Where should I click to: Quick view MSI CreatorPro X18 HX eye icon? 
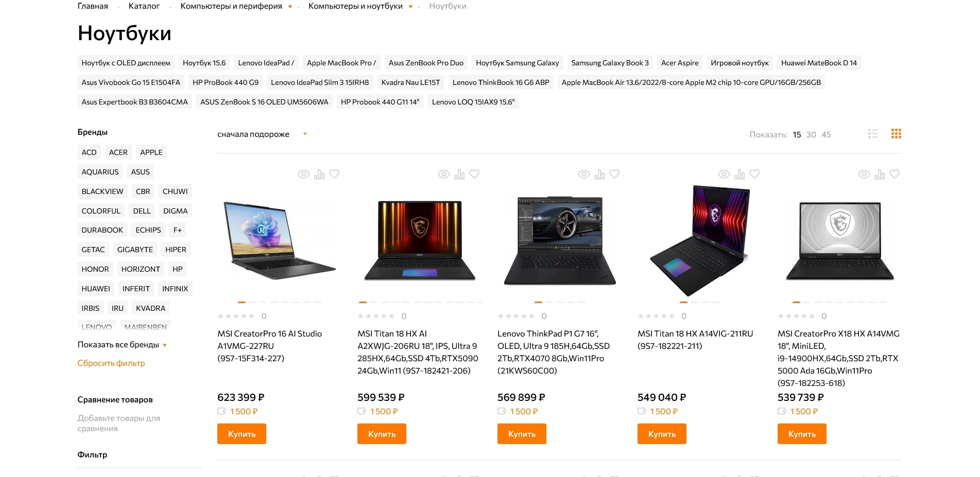864,174
